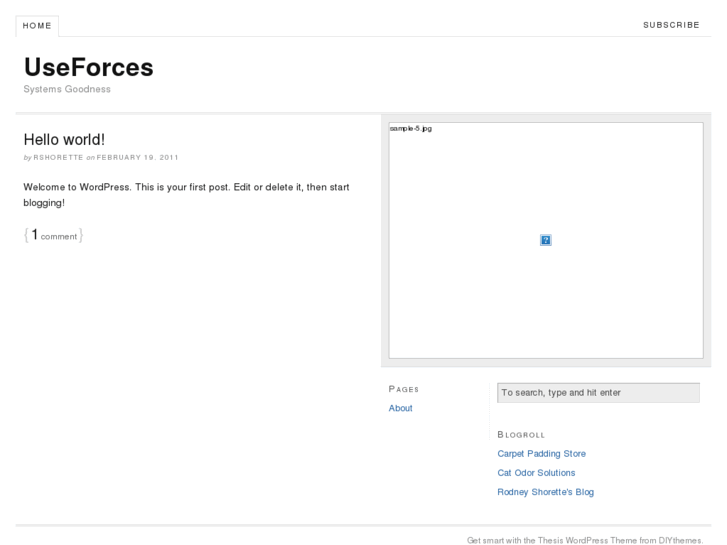The width and height of the screenshot is (727, 545).
Task: Click the Systems Goodness tagline
Action: (x=67, y=89)
